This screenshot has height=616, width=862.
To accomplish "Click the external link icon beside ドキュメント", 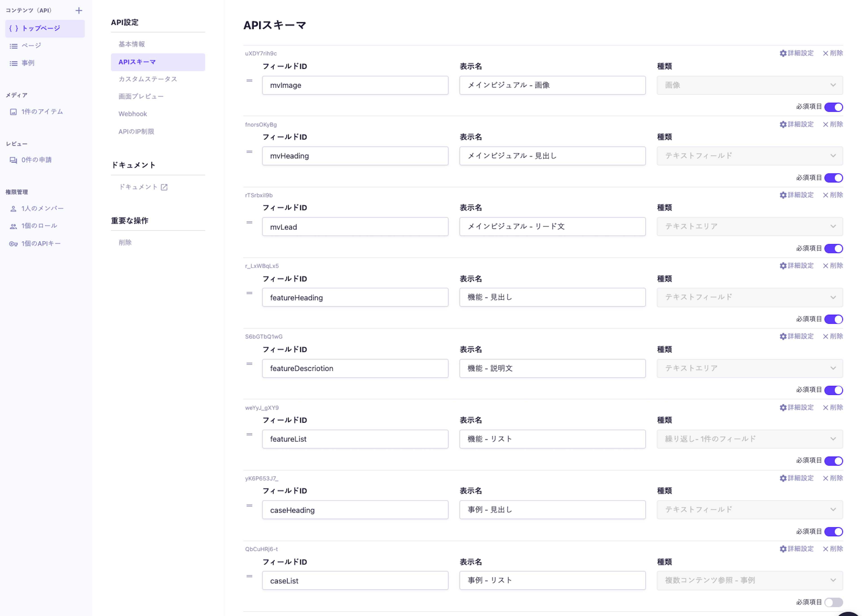I will [164, 187].
